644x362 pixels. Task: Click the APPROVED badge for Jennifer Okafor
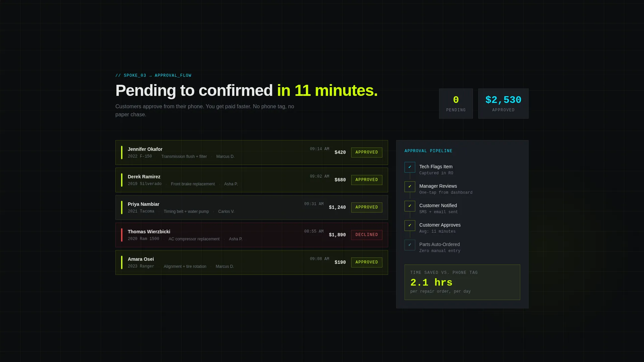click(x=367, y=153)
